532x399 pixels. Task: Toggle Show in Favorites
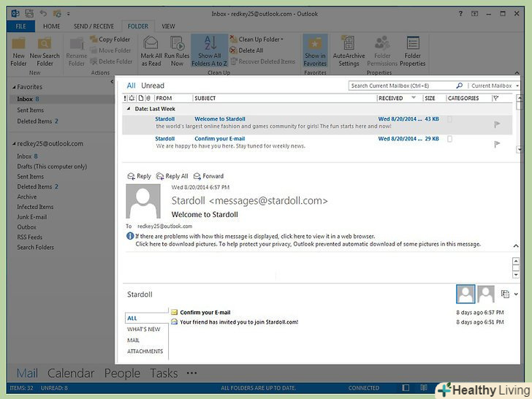315,51
